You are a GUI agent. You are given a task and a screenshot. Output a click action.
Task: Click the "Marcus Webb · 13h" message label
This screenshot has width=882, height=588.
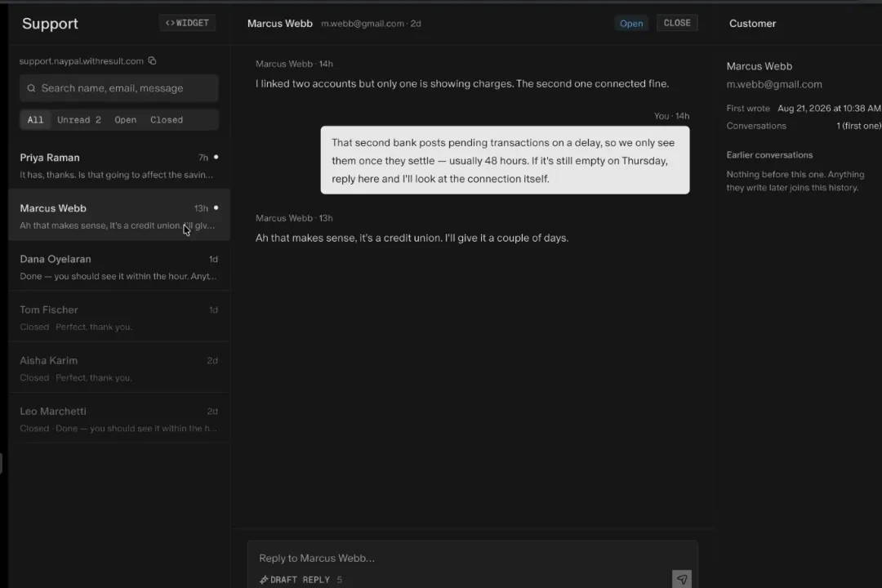point(294,218)
